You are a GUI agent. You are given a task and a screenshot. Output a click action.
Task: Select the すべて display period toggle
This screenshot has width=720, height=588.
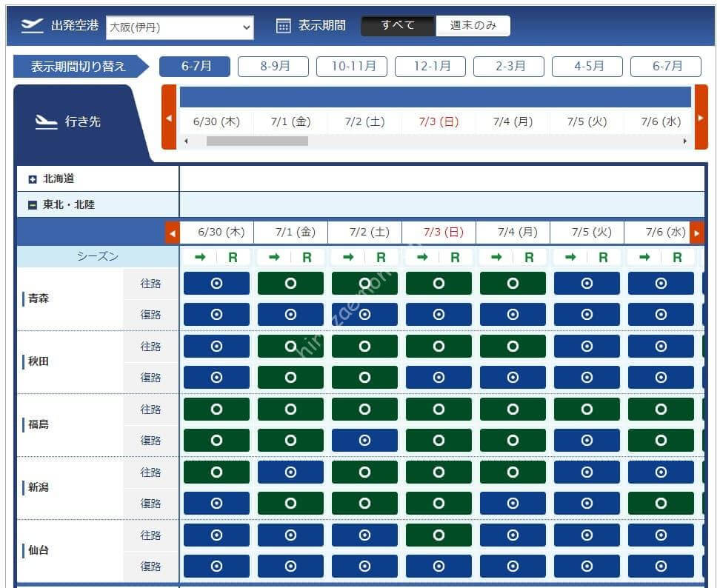tap(398, 25)
